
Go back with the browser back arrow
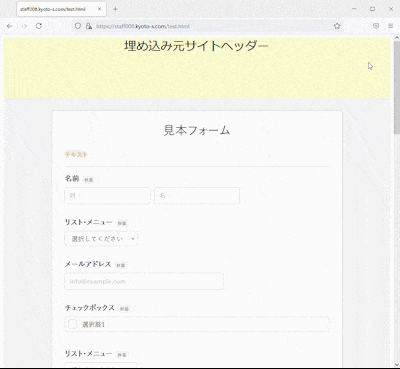click(x=10, y=26)
